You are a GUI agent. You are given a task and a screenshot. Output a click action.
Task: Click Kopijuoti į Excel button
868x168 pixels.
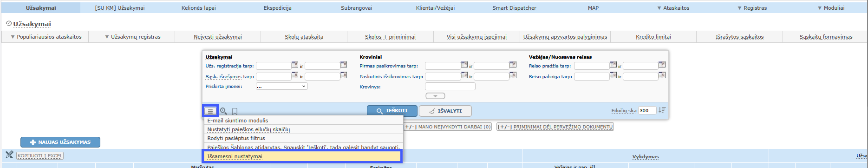point(40,156)
